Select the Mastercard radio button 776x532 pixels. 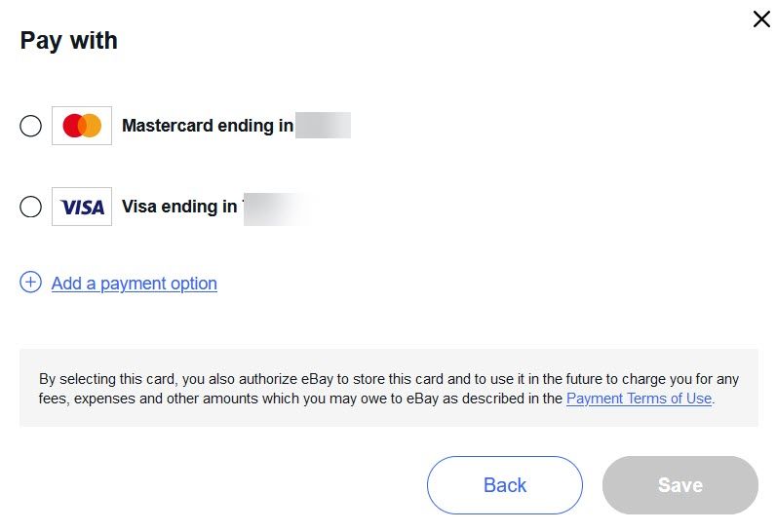30,126
